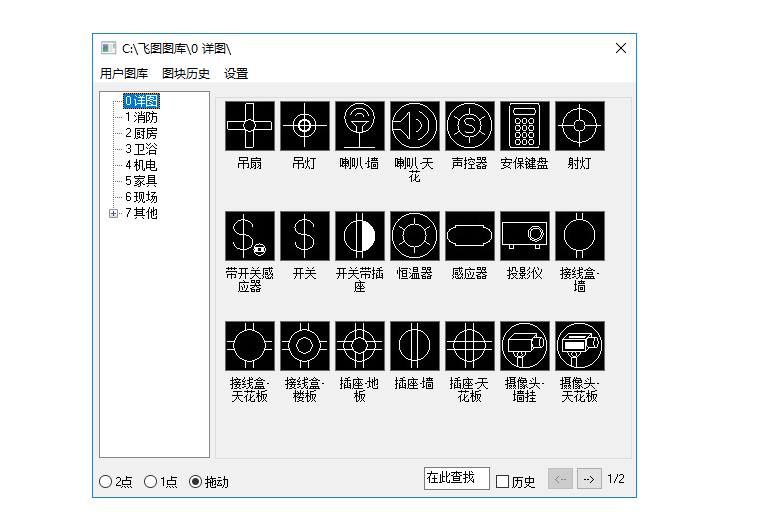Open the 设置 settings menu
Viewport: 780px width, 532px height.
(x=236, y=74)
